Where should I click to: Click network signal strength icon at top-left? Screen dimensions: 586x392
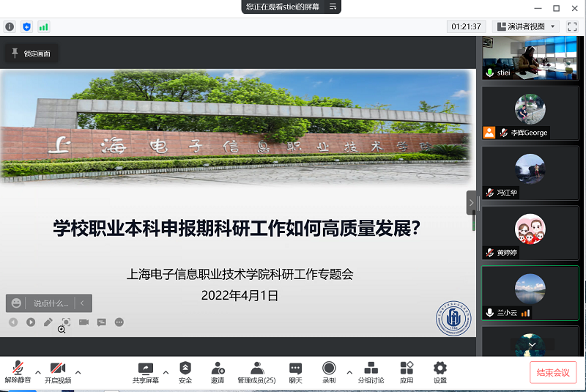[44, 26]
